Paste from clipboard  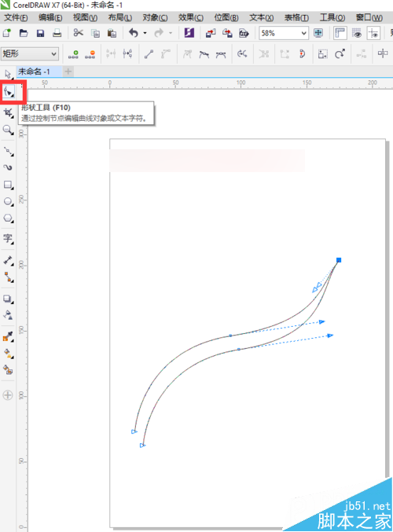(112, 33)
